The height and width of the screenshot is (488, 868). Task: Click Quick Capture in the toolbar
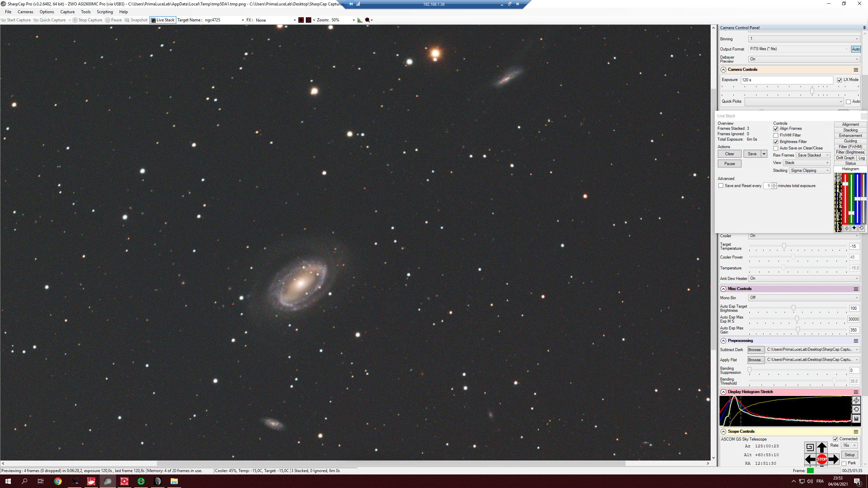coord(50,20)
